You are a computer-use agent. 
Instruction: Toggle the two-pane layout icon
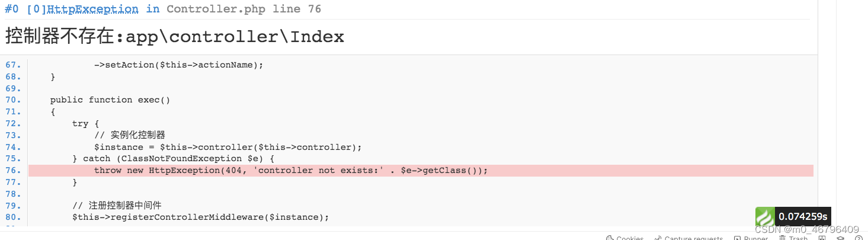point(822,238)
